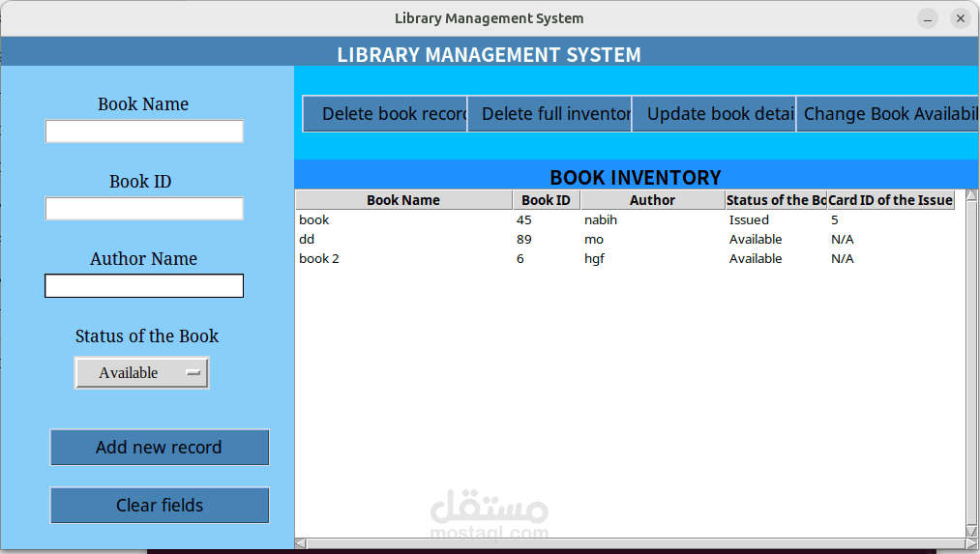Image resolution: width=980 pixels, height=554 pixels.
Task: Click Card ID cell "5"
Action: point(834,219)
